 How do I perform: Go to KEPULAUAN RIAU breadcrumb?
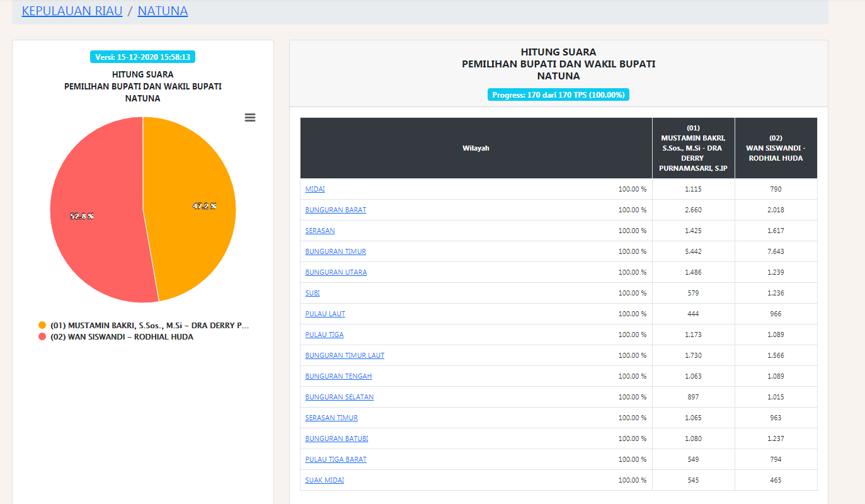point(72,11)
